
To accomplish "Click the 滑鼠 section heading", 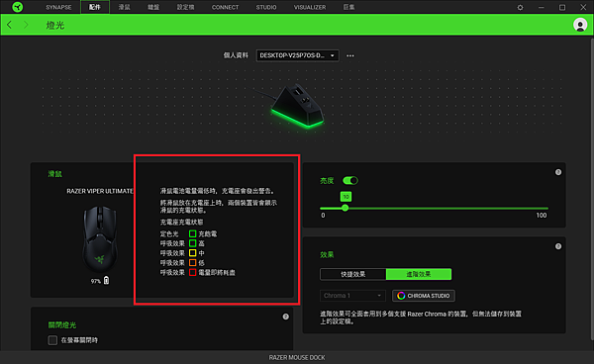I will click(54, 174).
